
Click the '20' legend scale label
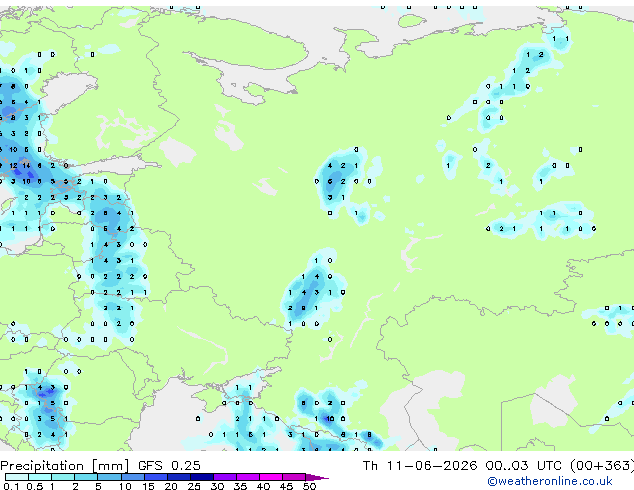tap(171, 486)
